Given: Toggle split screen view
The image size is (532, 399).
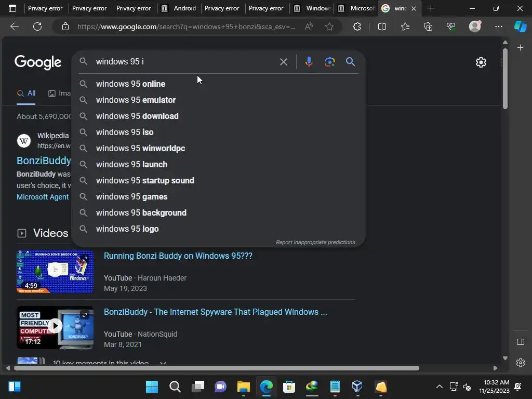Looking at the screenshot, I should coord(382,26).
